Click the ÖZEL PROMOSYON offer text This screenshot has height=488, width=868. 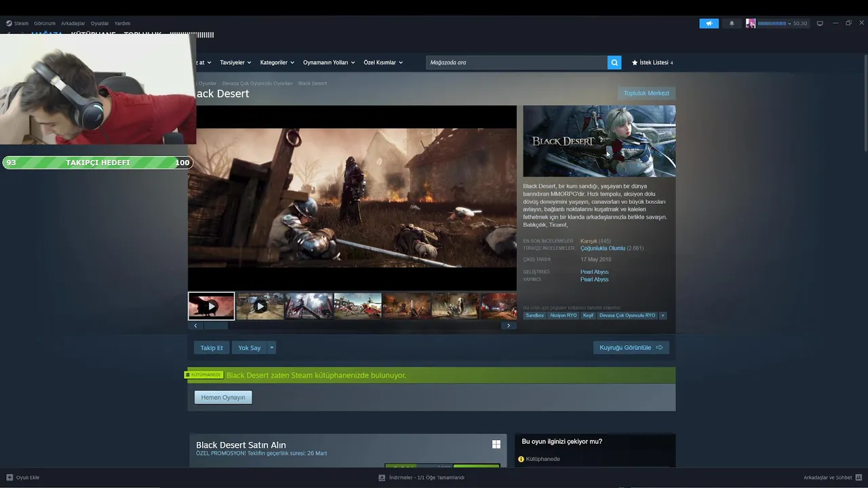coord(261,453)
